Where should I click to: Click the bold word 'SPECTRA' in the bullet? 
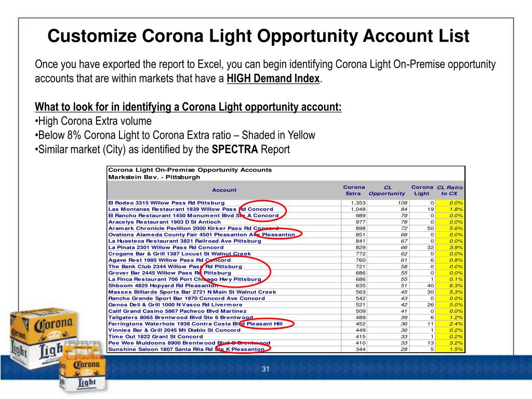(x=235, y=149)
